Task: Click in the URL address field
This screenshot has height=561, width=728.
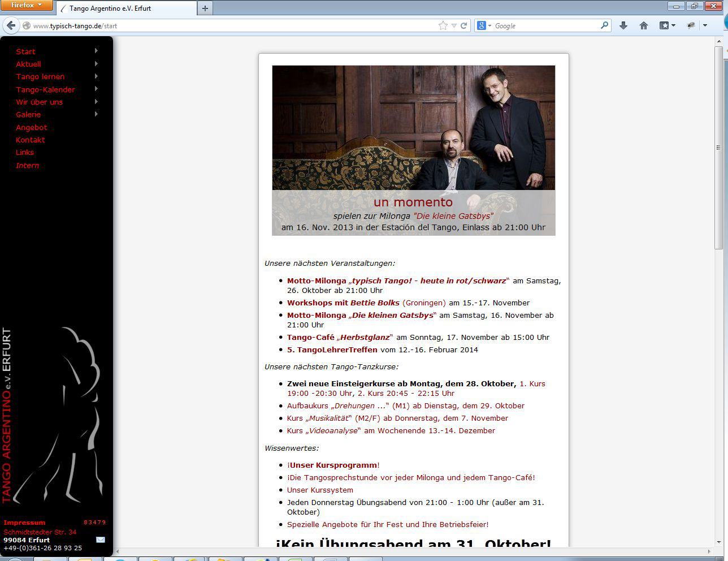Action: pyautogui.click(x=226, y=25)
